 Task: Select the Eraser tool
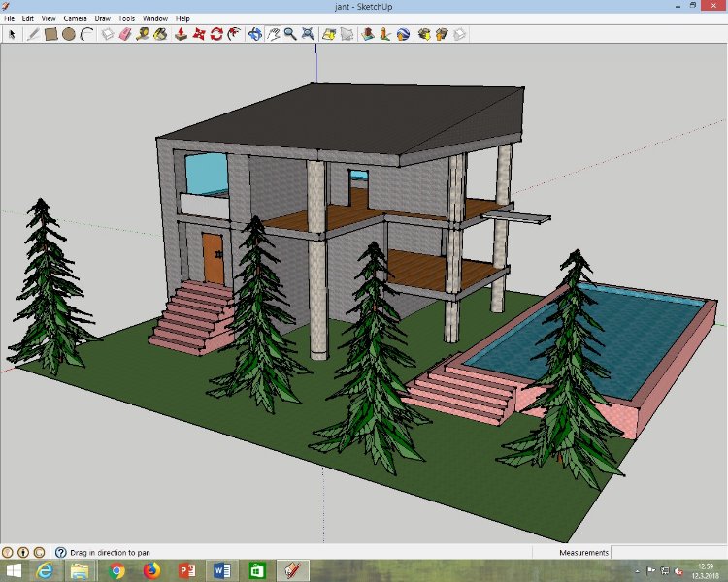click(124, 34)
